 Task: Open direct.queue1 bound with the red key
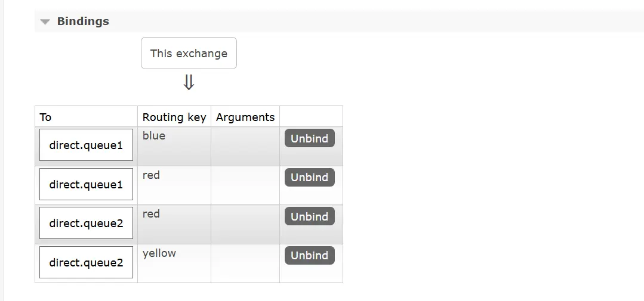coord(86,185)
